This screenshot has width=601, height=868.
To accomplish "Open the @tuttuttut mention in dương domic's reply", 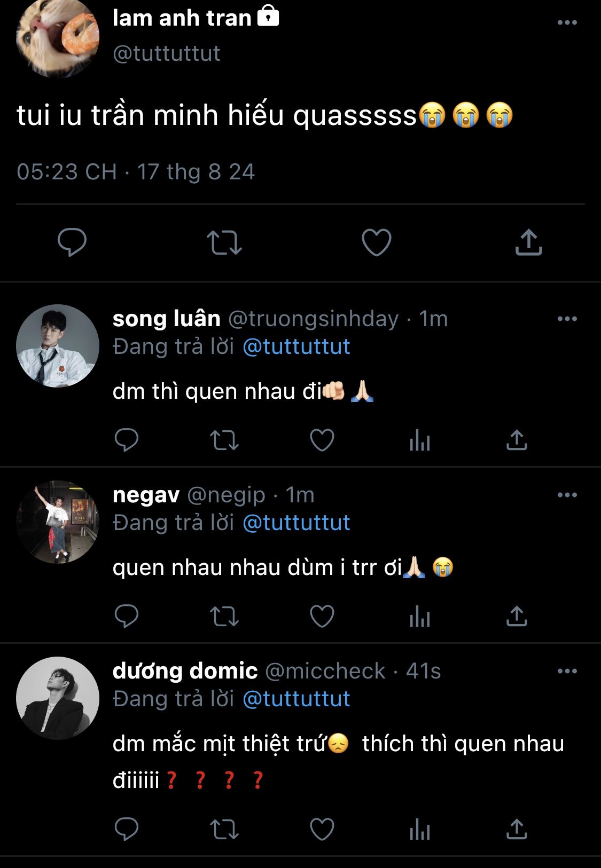I will coord(296,699).
